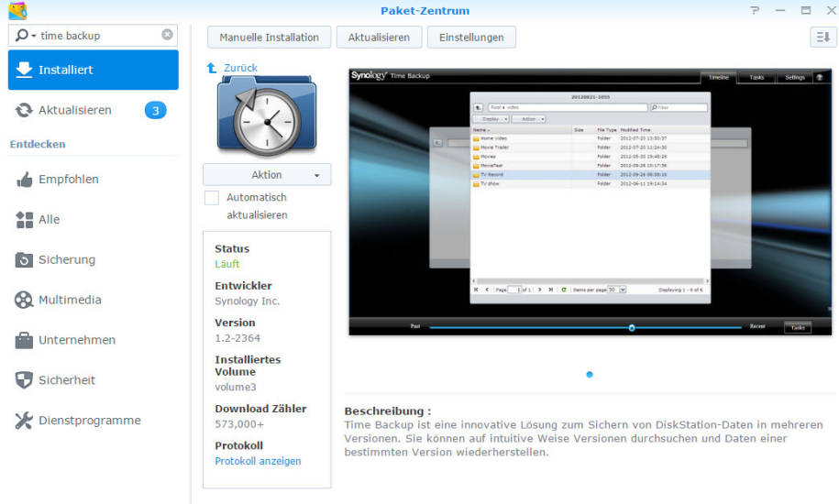Click the Läuft status text

click(x=226, y=264)
